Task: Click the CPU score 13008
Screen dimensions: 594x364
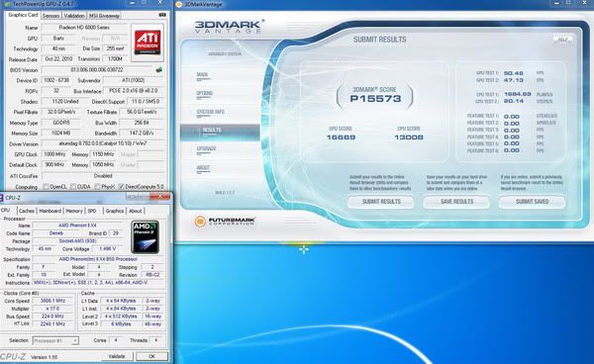Action: (x=409, y=137)
